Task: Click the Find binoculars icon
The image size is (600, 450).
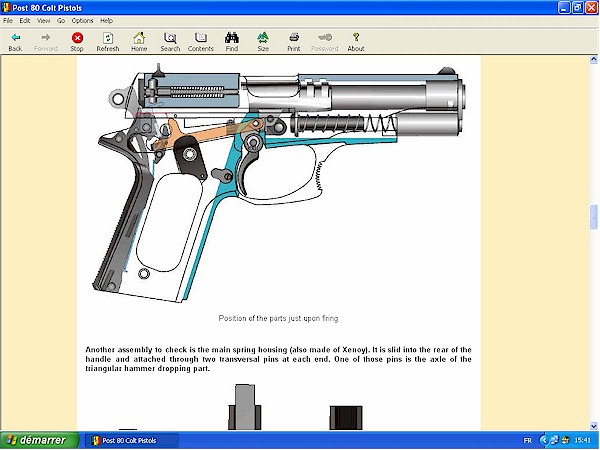Action: (x=232, y=38)
